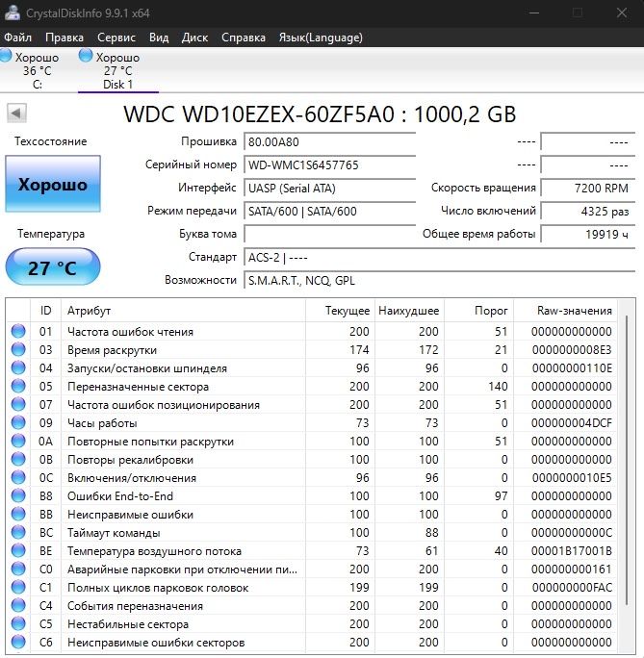The width and height of the screenshot is (644, 658).
Task: Select the Часы работы attribute row name
Action: (102, 423)
